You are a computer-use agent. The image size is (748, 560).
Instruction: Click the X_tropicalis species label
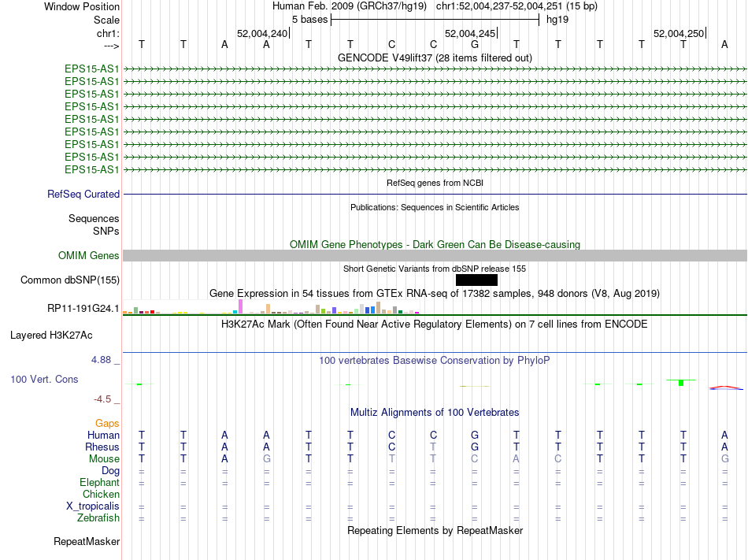pyautogui.click(x=93, y=506)
